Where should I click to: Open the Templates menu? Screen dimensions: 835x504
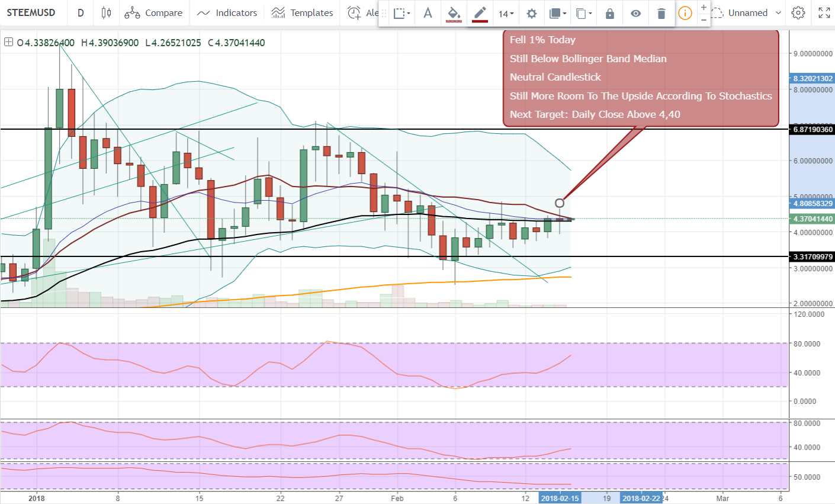click(302, 13)
